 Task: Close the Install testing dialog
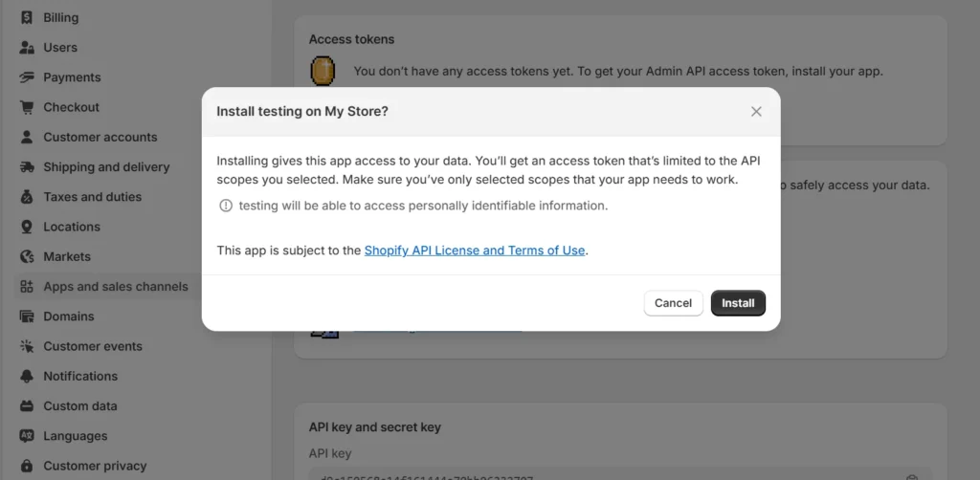[x=756, y=112]
